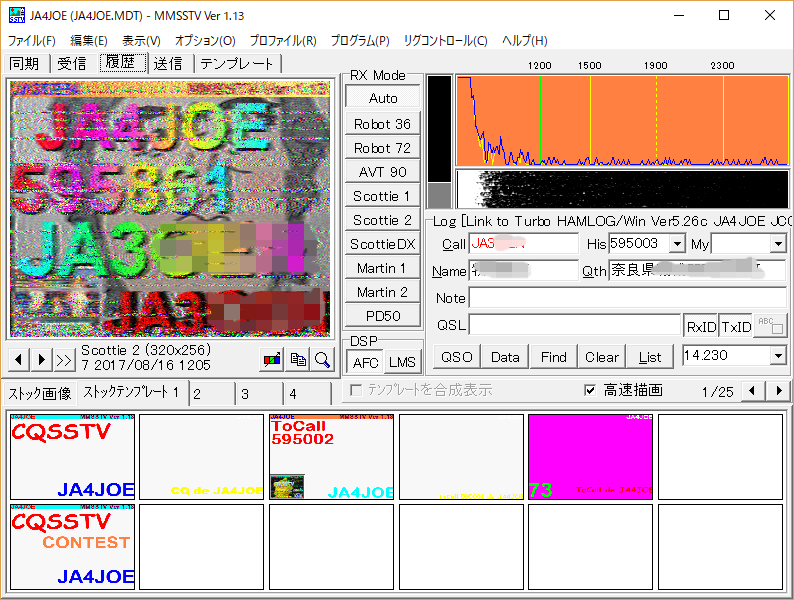This screenshot has width=794, height=600.
Task: Click the waterfall display strip
Action: tap(623, 189)
